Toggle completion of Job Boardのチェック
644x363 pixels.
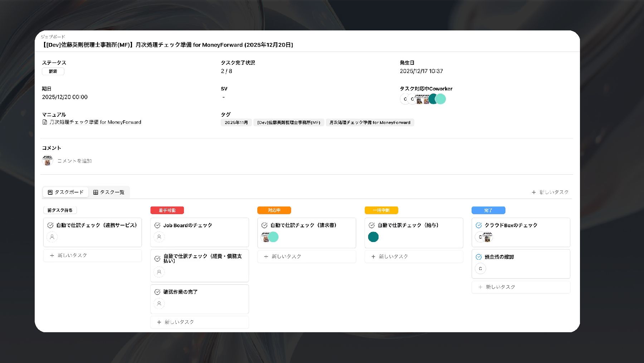pos(157,225)
